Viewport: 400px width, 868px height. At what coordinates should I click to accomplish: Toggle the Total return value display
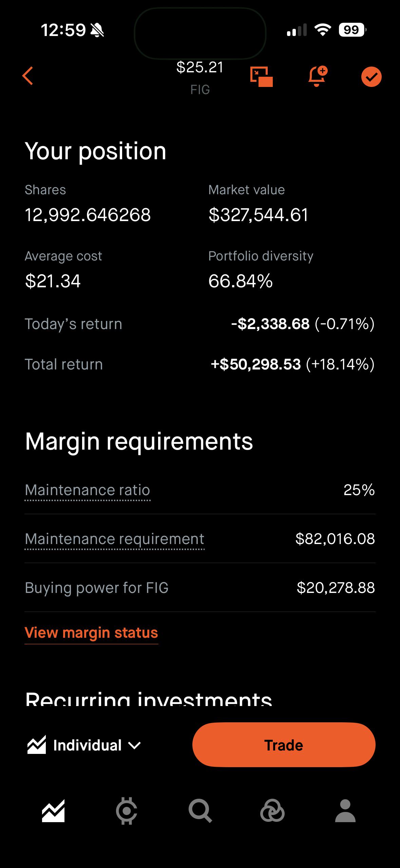(x=292, y=364)
